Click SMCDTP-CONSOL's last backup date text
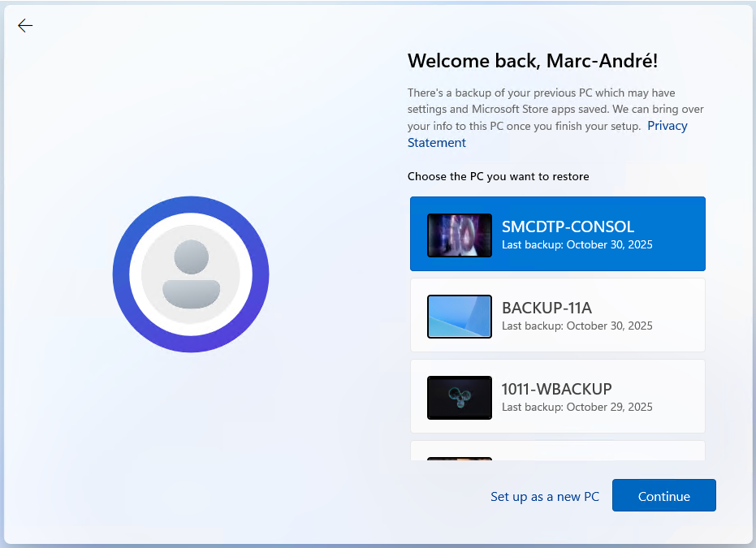Viewport: 756px width, 548px height. [x=577, y=244]
